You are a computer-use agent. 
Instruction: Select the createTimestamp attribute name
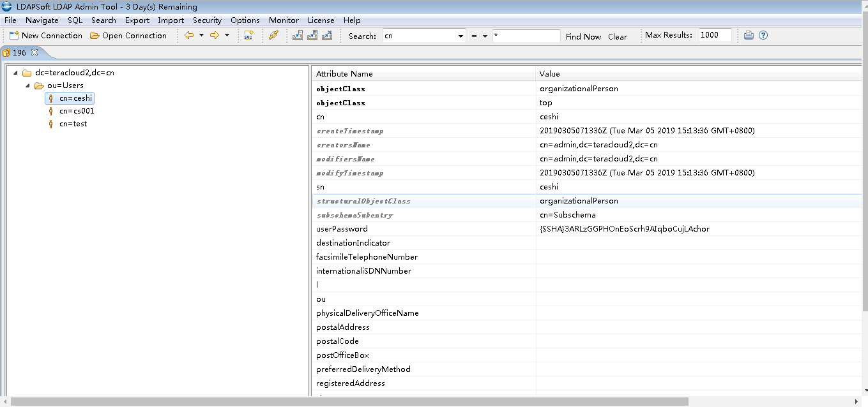pyautogui.click(x=350, y=131)
